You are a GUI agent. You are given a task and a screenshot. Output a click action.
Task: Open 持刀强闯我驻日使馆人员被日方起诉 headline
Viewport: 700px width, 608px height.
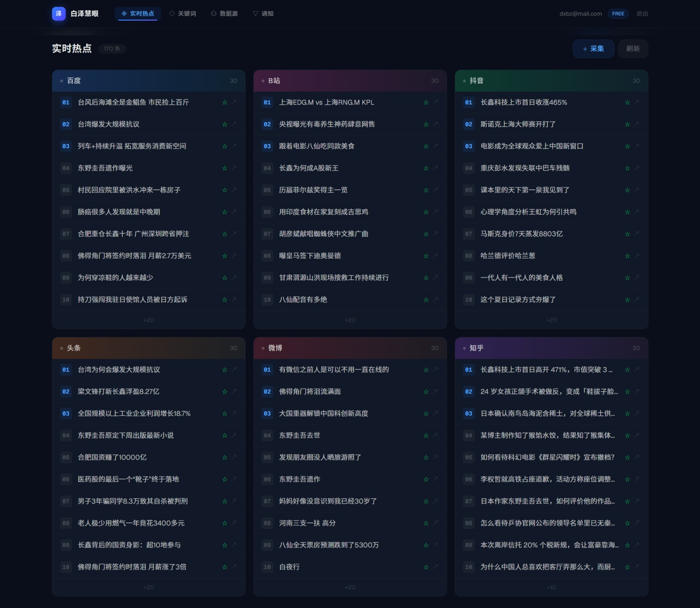(x=132, y=300)
